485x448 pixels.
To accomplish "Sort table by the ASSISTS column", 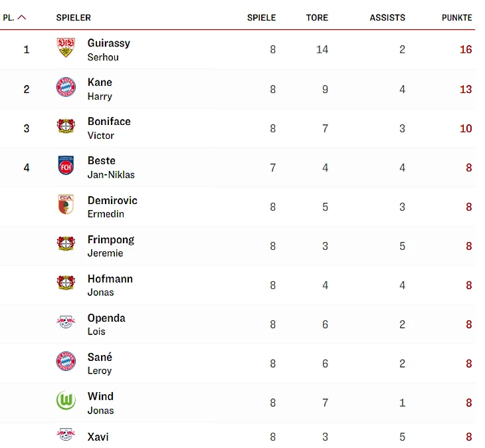I will click(387, 18).
